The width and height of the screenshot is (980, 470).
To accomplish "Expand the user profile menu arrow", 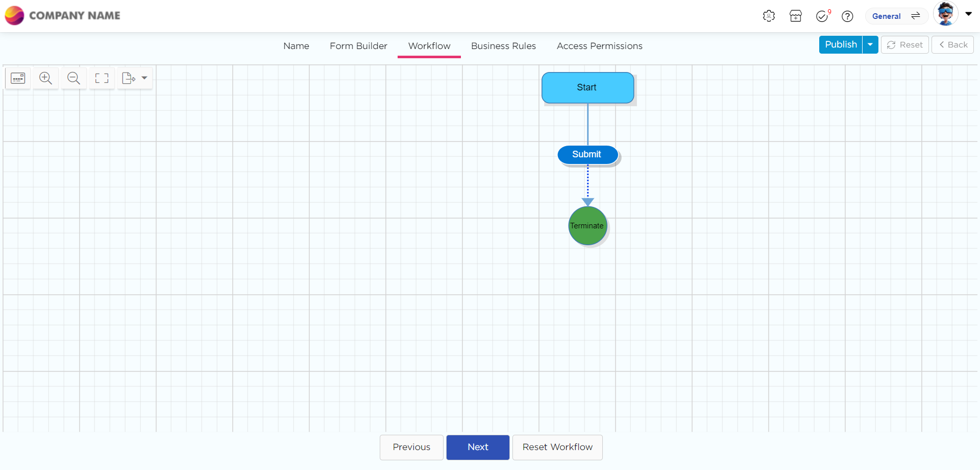I will [968, 14].
